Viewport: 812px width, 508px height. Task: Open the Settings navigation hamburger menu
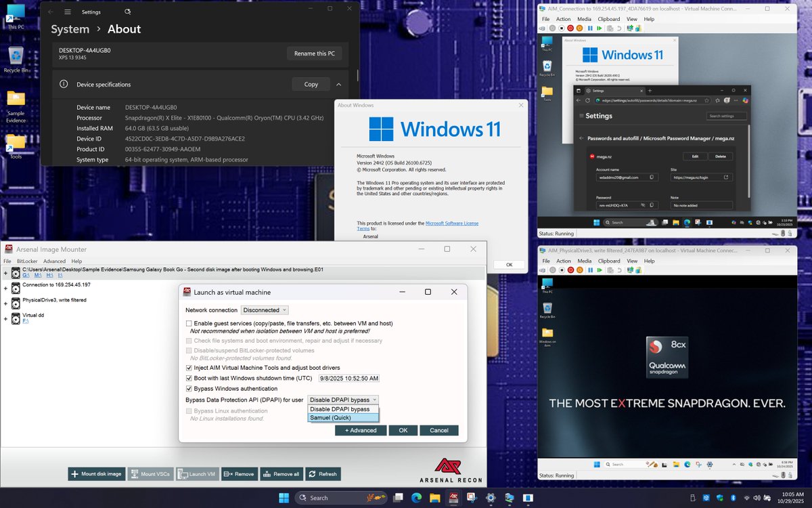tap(67, 12)
